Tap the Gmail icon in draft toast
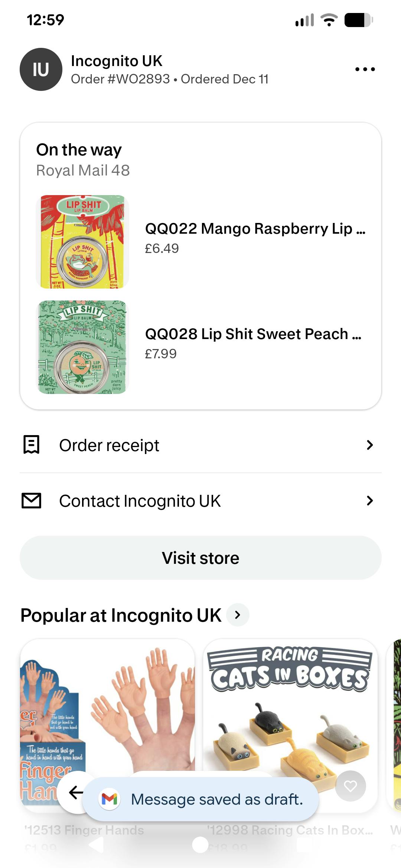 (x=110, y=799)
